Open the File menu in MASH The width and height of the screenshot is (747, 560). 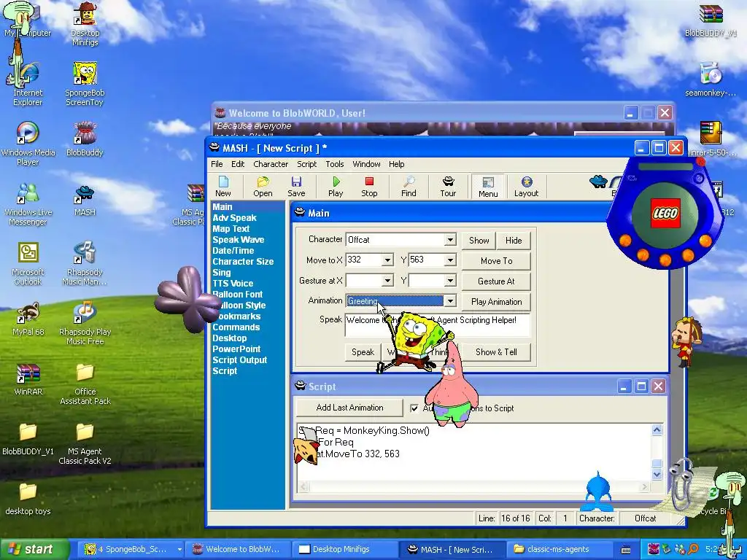(x=217, y=164)
